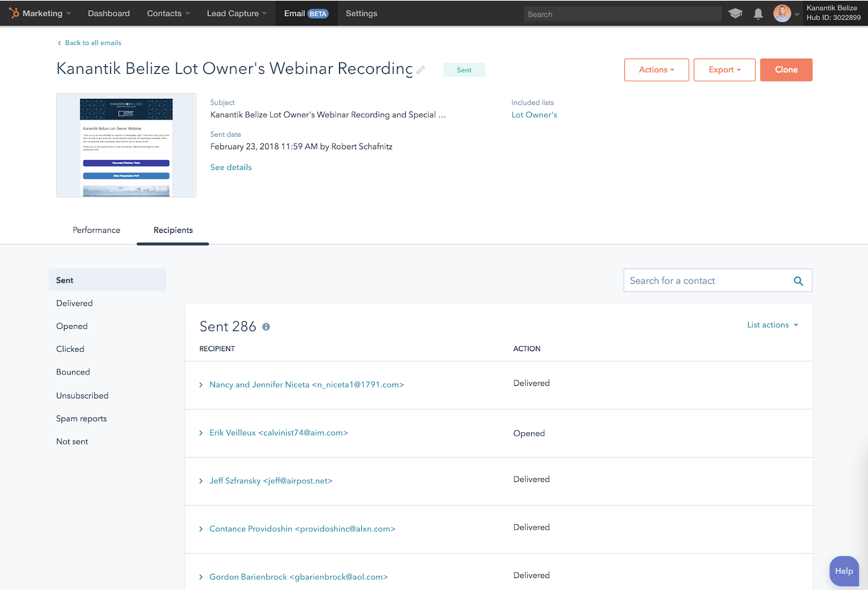The image size is (868, 590).
Task: Open the Lead Capture dropdown menu
Action: [237, 14]
